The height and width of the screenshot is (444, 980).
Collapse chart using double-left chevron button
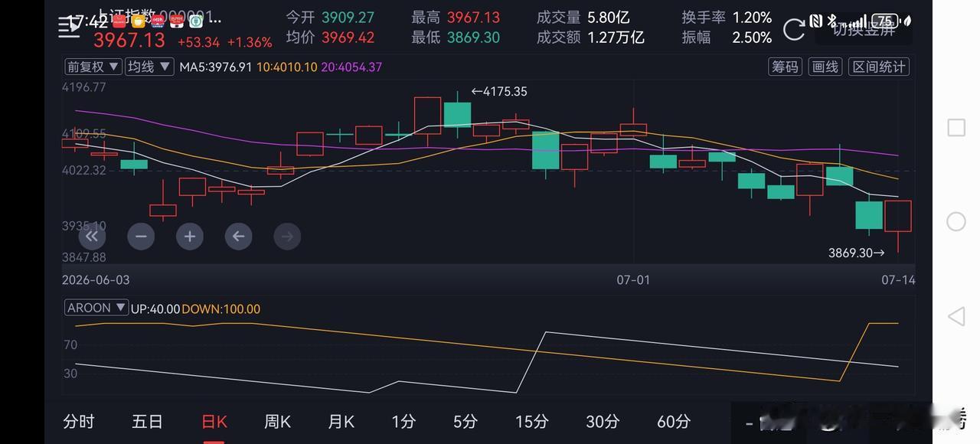pyautogui.click(x=91, y=237)
